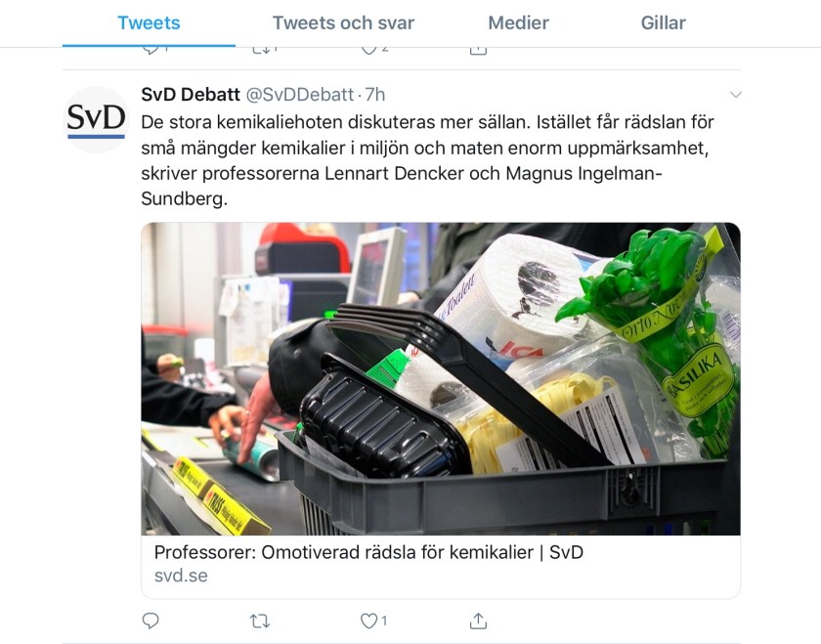This screenshot has width=821, height=644.
Task: Open the grocery basket article image
Action: 441,378
